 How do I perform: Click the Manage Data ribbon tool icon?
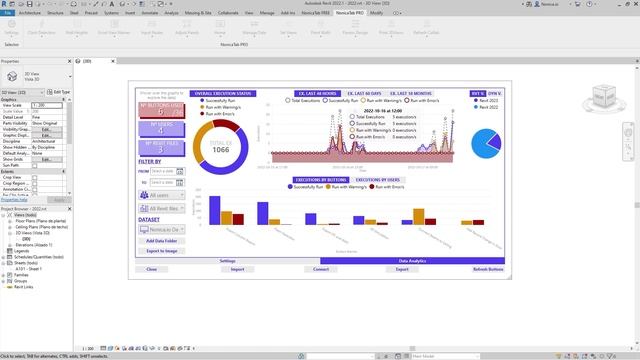[x=254, y=24]
